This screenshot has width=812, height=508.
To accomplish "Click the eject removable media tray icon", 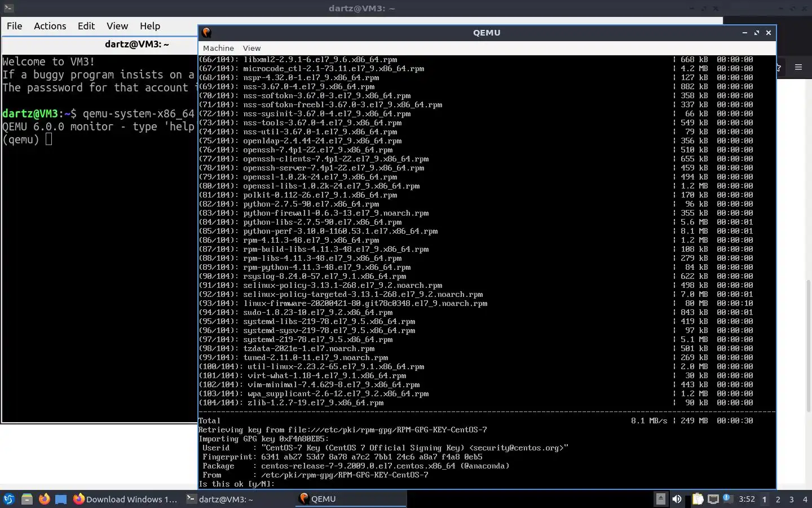I will [660, 499].
